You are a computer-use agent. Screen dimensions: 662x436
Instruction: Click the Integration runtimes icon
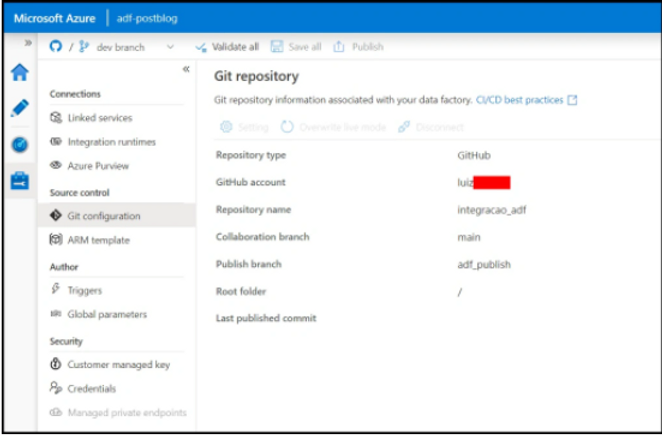click(x=56, y=141)
